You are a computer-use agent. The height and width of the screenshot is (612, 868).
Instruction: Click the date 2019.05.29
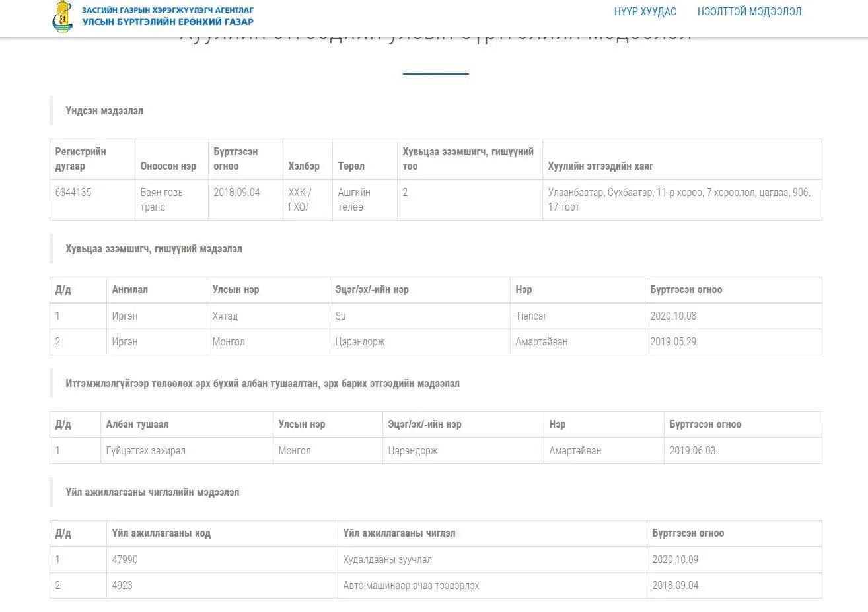click(673, 341)
